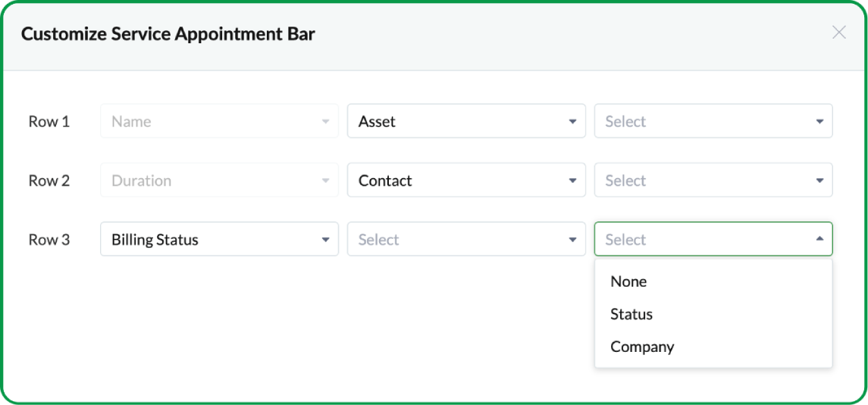The width and height of the screenshot is (868, 405).
Task: Click the Row 1 label
Action: (x=49, y=121)
